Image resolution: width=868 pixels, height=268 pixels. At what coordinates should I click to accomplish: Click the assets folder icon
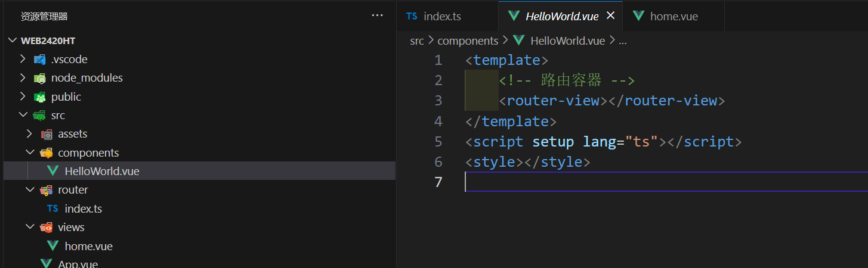click(47, 134)
